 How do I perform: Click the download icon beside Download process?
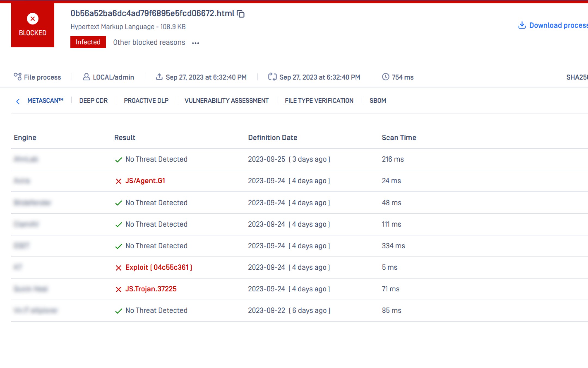[522, 25]
